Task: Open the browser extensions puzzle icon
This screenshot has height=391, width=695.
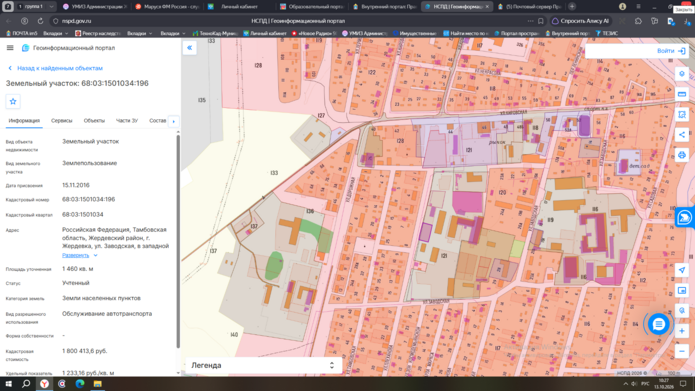Action: 638,21
